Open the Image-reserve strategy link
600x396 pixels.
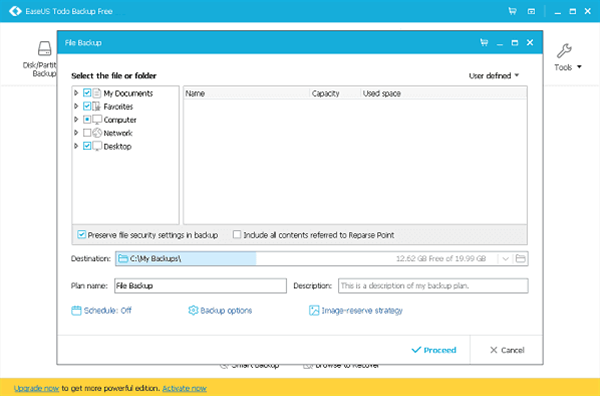[x=362, y=310]
